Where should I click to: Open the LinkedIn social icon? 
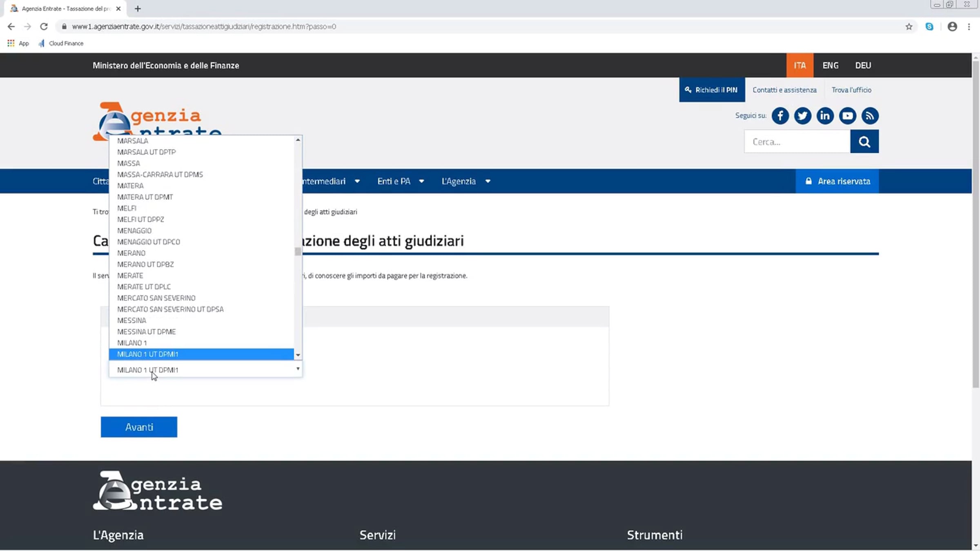(x=825, y=116)
